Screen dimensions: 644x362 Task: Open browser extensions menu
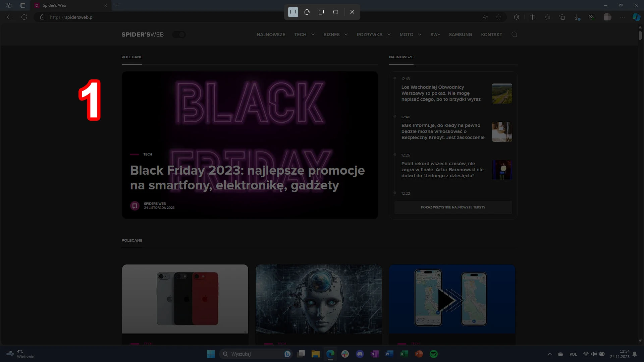(517, 17)
